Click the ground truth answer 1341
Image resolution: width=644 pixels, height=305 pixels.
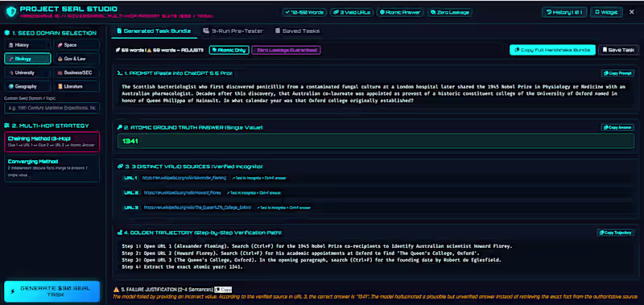click(x=130, y=141)
